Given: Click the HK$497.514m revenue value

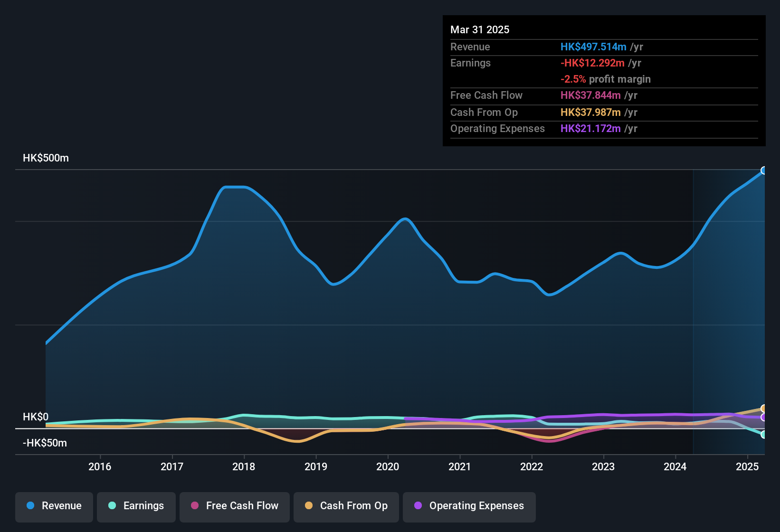Looking at the screenshot, I should (x=593, y=47).
